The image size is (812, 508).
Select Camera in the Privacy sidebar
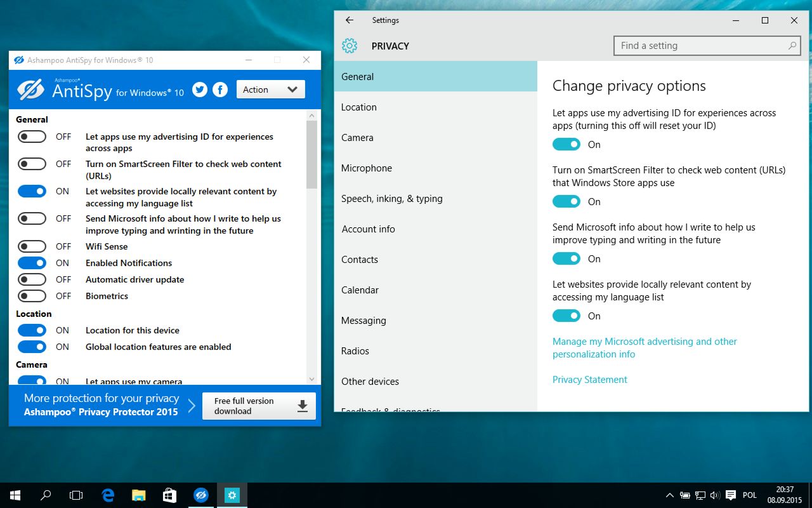tap(436, 138)
